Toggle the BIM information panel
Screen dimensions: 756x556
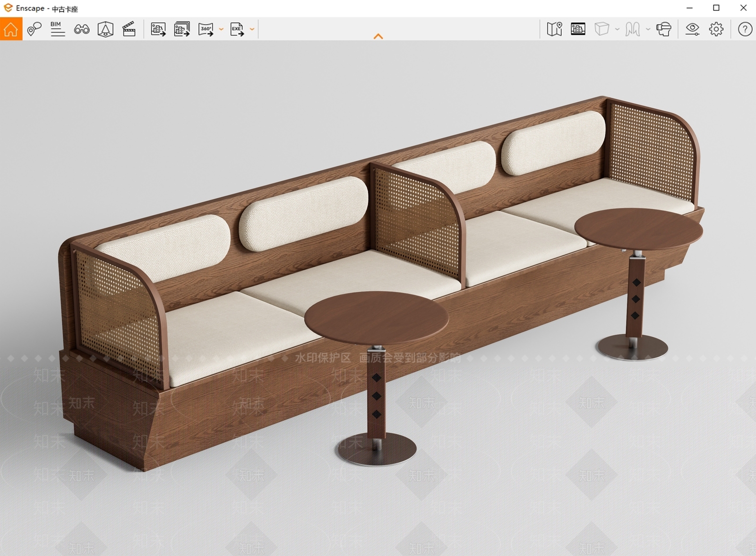click(x=58, y=29)
